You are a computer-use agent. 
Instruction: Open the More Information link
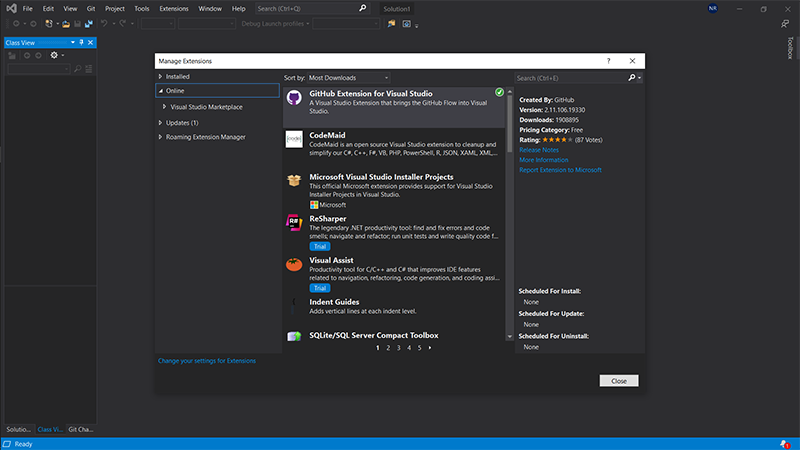[543, 160]
